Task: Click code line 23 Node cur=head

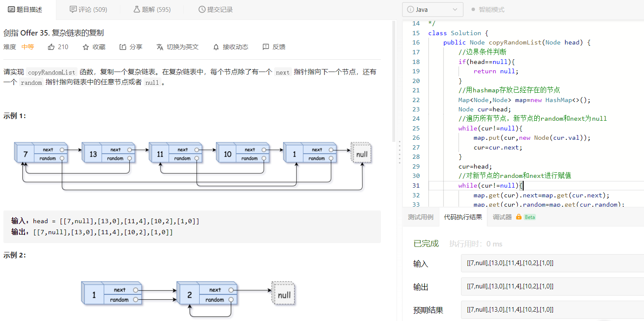Action: pos(485,109)
